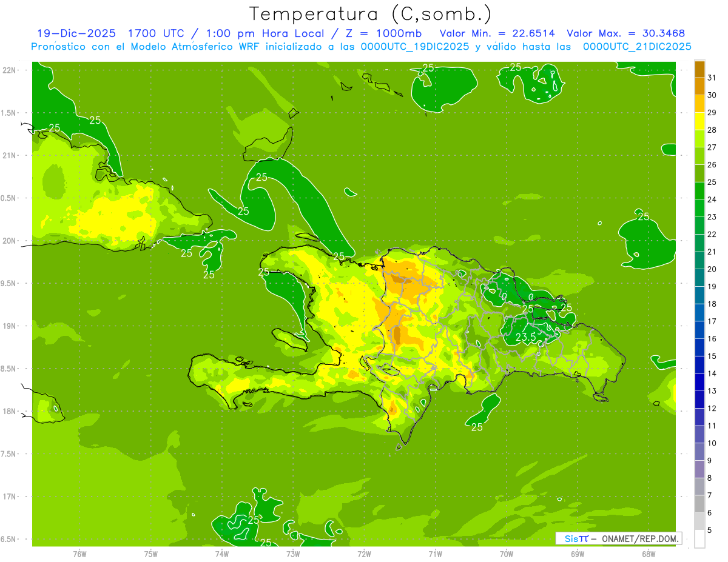Click the "18N" latitude axis label

(x=10, y=411)
